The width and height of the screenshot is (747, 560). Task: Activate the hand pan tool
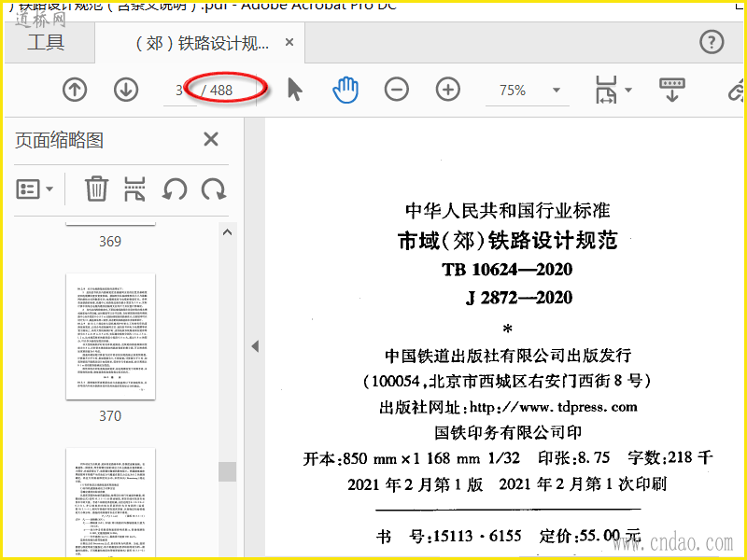(x=345, y=90)
